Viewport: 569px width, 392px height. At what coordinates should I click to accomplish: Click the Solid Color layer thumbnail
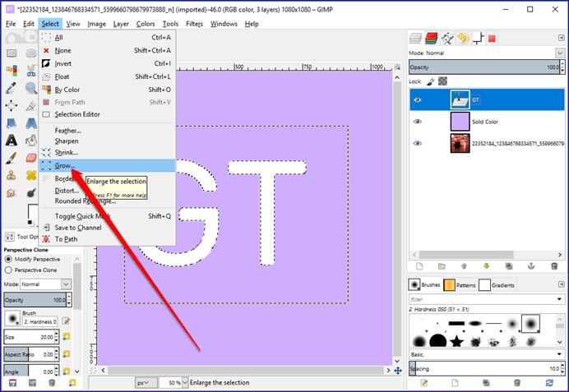(x=460, y=122)
